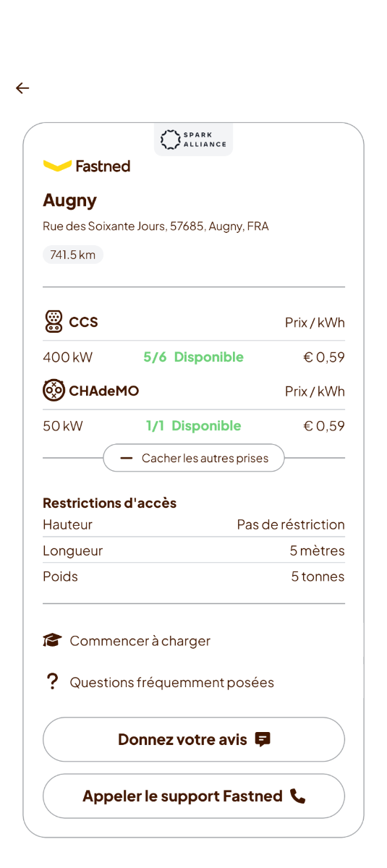This screenshot has height=868, width=387.
Task: Click the 741.5 km distance chip
Action: tap(73, 255)
